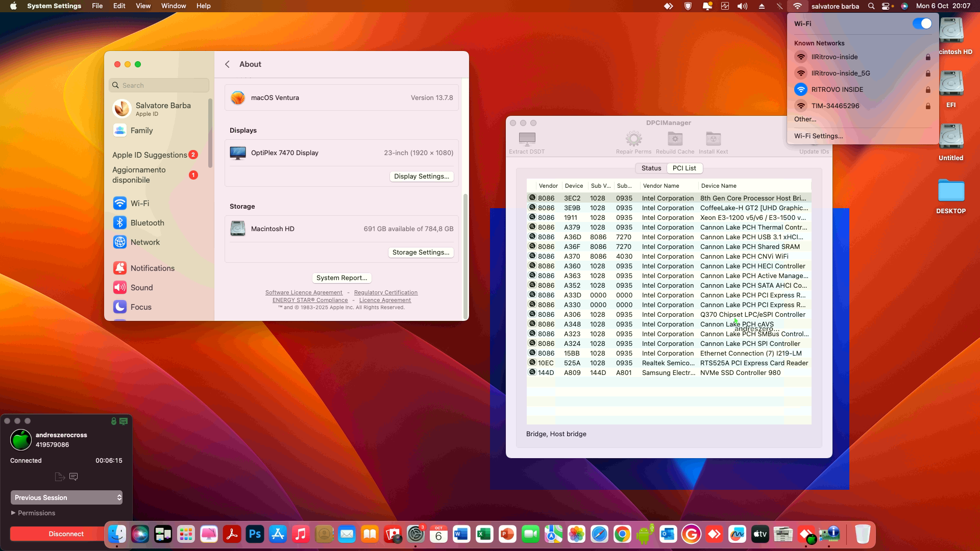Image resolution: width=980 pixels, height=551 pixels.
Task: Open Other... networks in Wi-Fi menu
Action: [805, 119]
